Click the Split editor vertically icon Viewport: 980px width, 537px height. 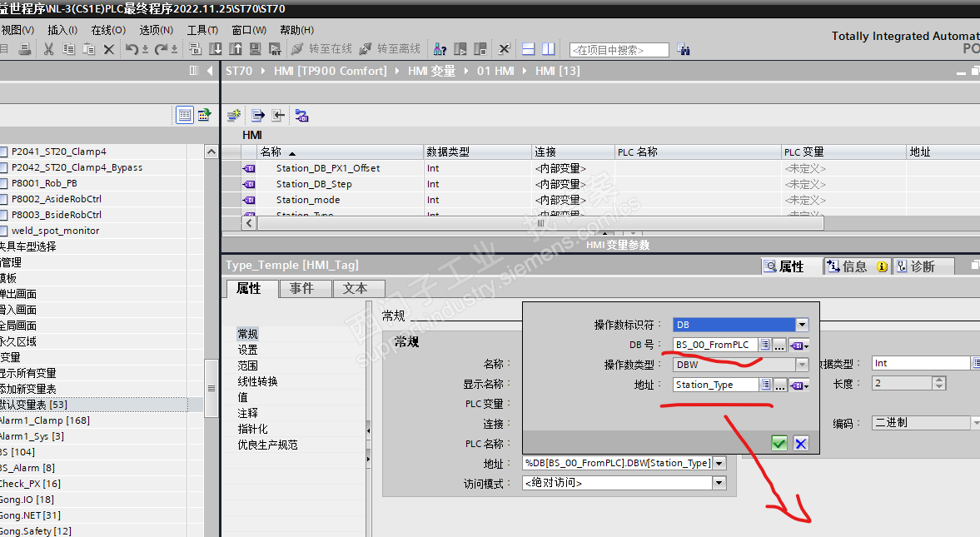pyautogui.click(x=548, y=49)
